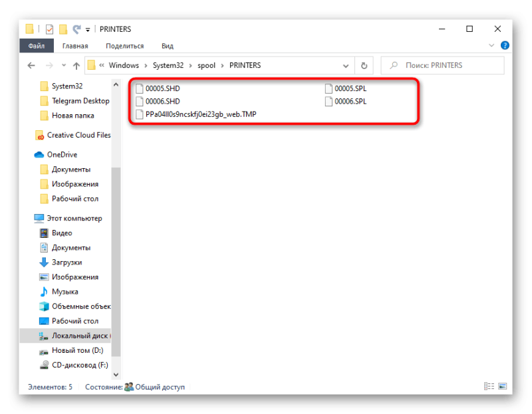Switch to the Главная ribbon tab
This screenshot has height=414, width=532.
pyautogui.click(x=75, y=46)
